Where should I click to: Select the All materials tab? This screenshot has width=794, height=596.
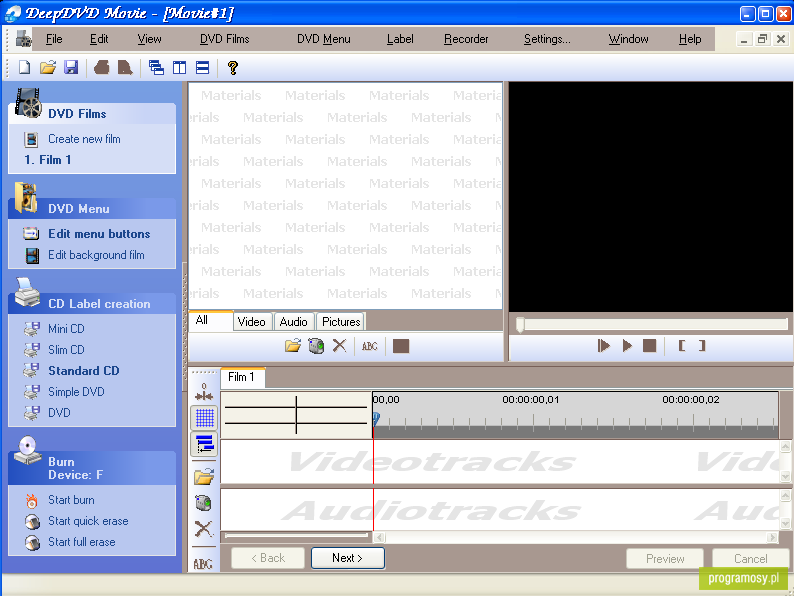coord(211,321)
